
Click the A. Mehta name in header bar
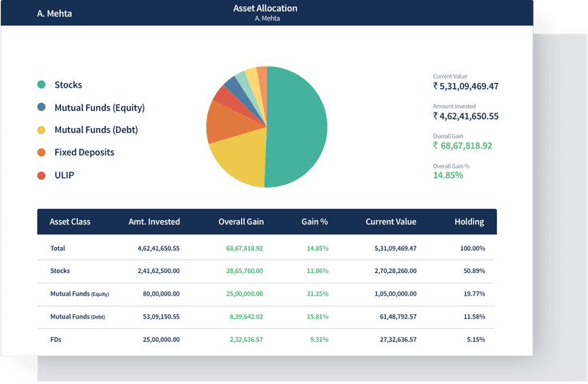(x=54, y=13)
